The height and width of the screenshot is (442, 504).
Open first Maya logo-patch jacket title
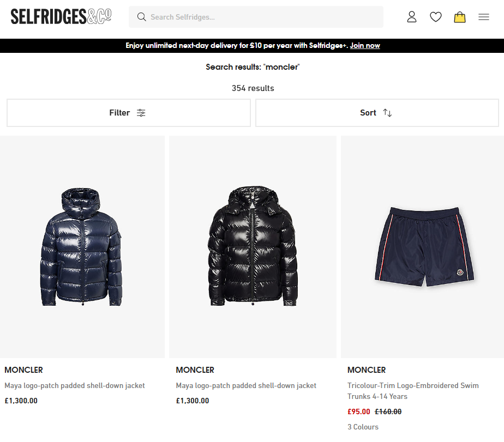75,385
